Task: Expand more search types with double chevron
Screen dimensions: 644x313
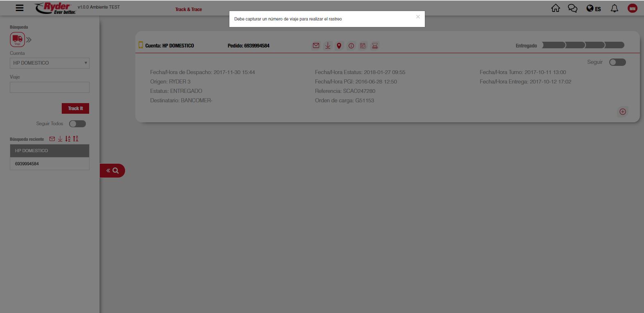Action: pyautogui.click(x=29, y=40)
